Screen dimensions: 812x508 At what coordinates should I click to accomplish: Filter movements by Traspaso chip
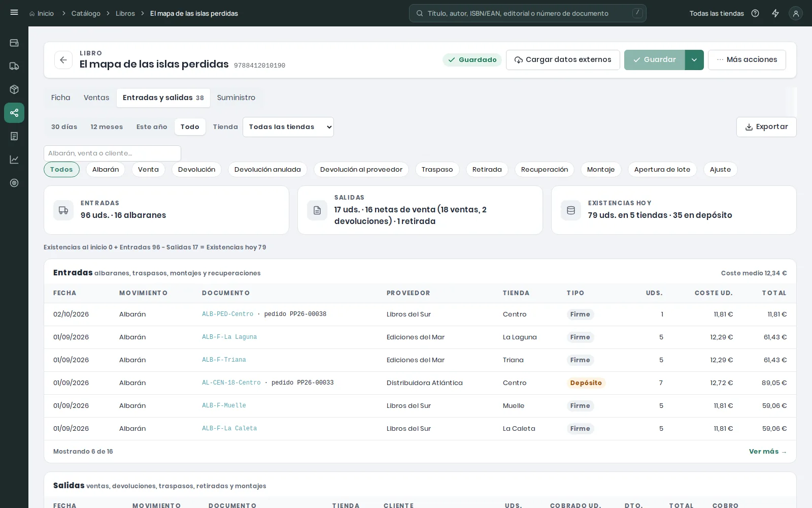(437, 170)
